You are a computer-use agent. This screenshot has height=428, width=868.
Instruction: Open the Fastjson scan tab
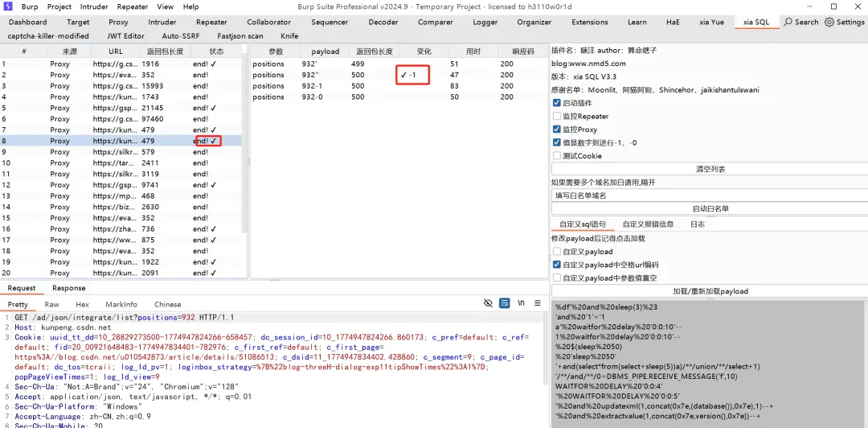[x=240, y=35]
